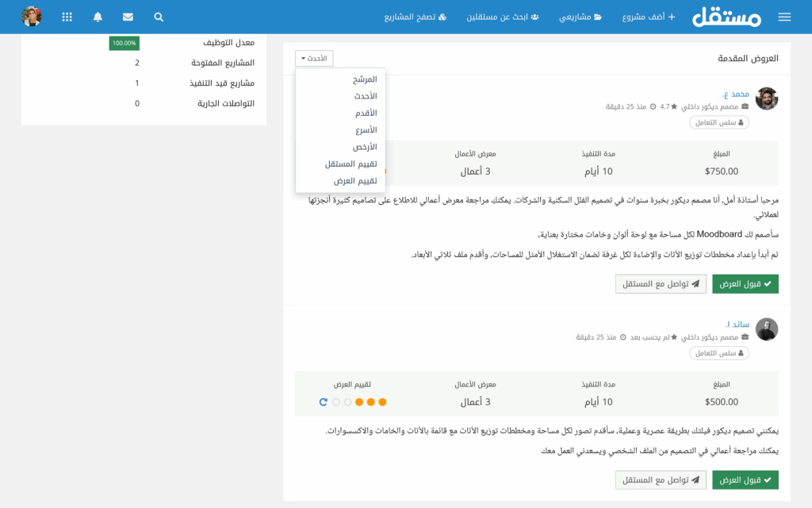Open the notifications bell icon

tap(98, 16)
